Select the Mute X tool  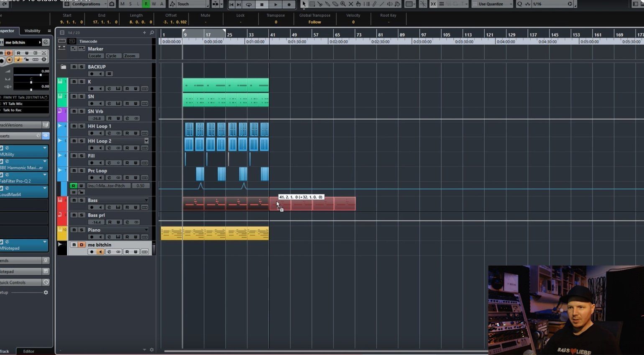pos(351,4)
